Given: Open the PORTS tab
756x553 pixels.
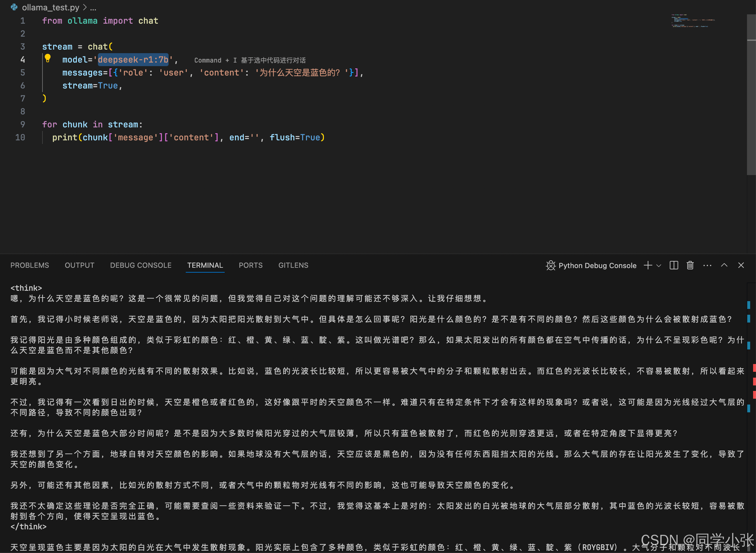Looking at the screenshot, I should 251,265.
